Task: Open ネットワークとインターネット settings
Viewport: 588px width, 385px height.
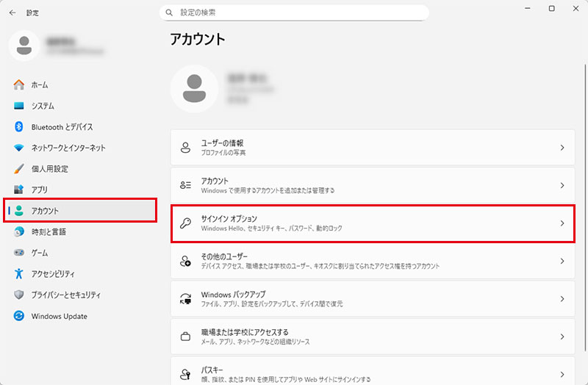Action: [x=80, y=148]
